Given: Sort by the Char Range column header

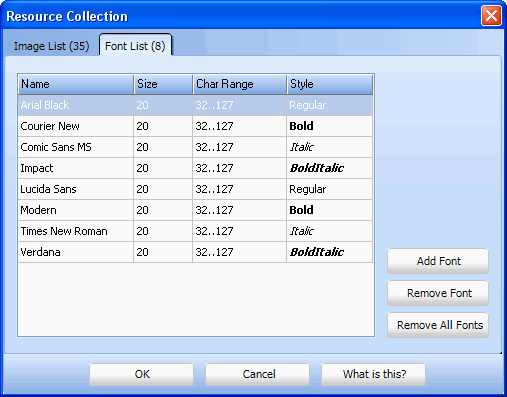Looking at the screenshot, I should coord(240,84).
